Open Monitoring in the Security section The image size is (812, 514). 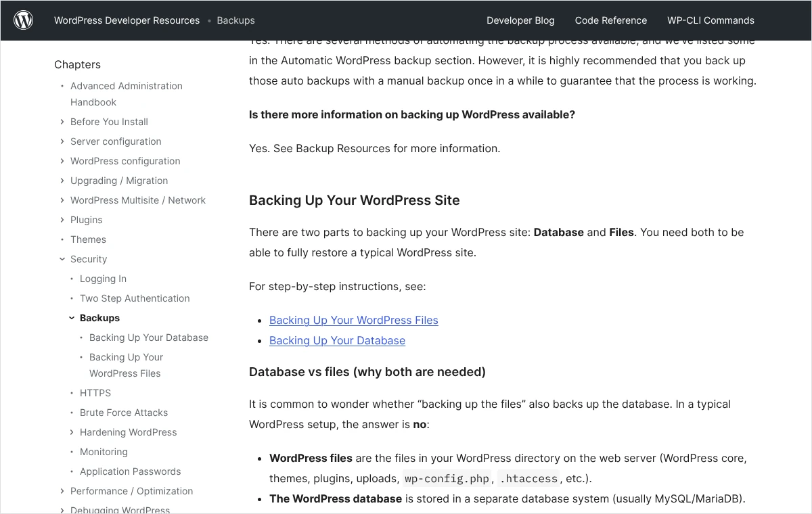[x=104, y=452]
